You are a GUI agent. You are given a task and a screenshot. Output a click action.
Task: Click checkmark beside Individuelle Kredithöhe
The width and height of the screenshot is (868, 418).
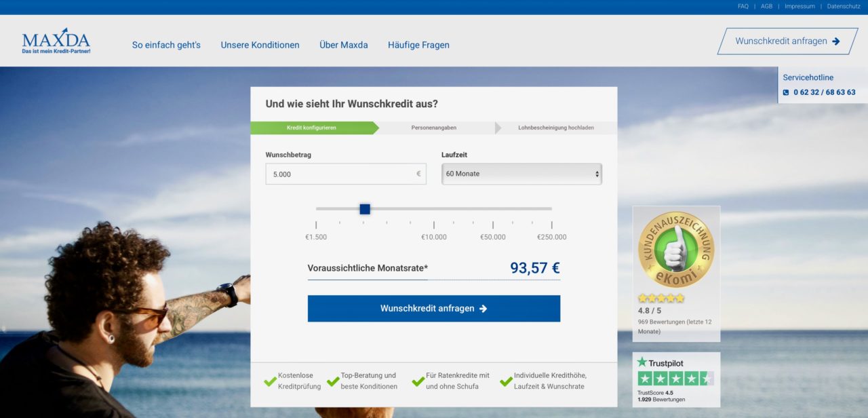click(x=506, y=381)
